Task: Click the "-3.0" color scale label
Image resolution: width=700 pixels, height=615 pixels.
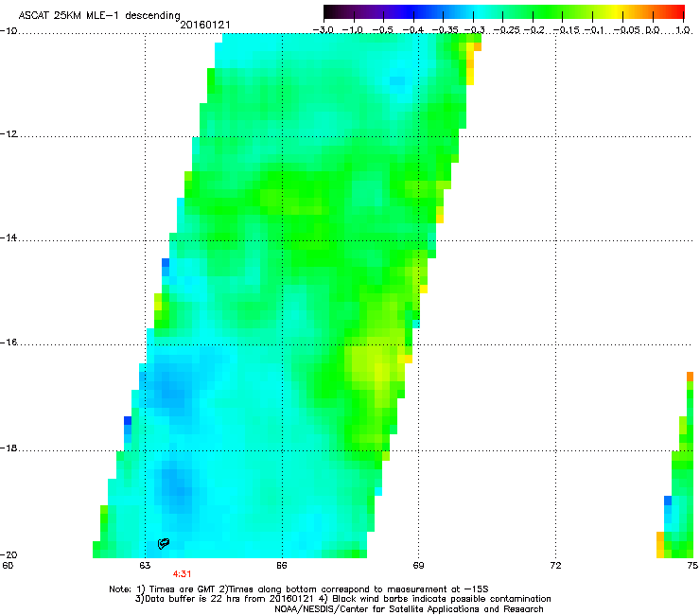Action: coord(323,30)
